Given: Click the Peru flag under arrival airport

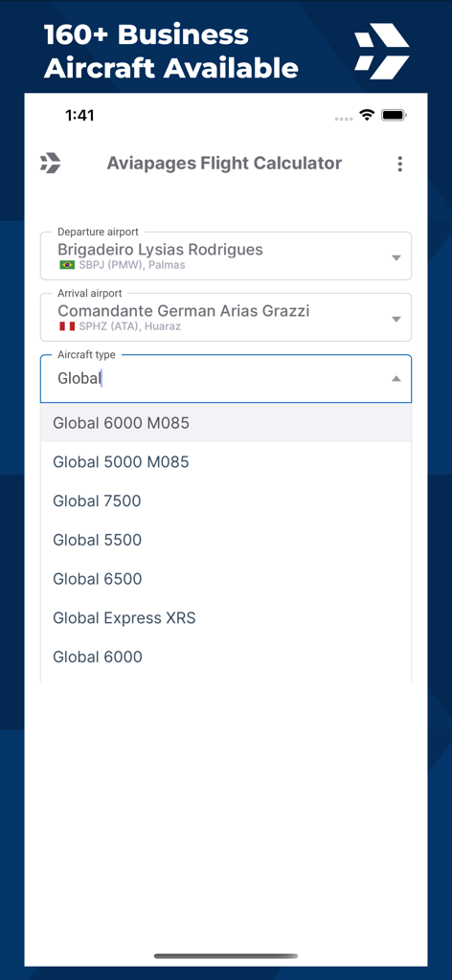Looking at the screenshot, I should [x=67, y=326].
